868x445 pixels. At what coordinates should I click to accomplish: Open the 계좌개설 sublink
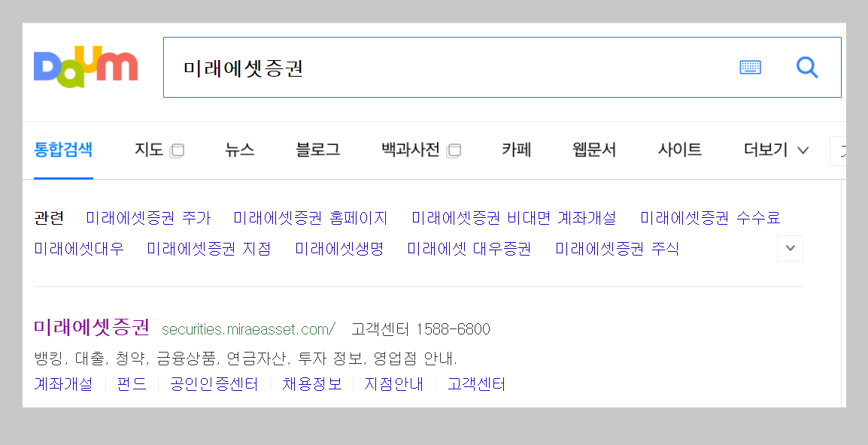63,384
